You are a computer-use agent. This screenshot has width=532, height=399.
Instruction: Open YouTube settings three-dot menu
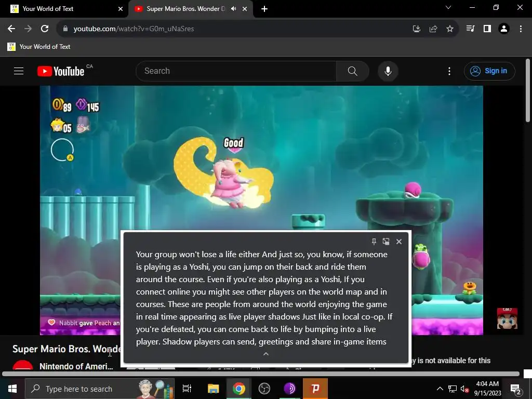[x=449, y=71]
